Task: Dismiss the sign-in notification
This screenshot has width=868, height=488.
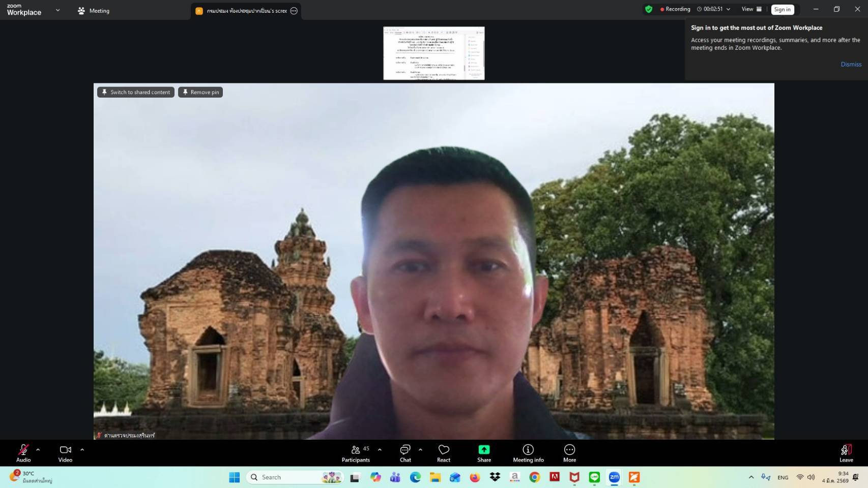Action: tap(851, 64)
